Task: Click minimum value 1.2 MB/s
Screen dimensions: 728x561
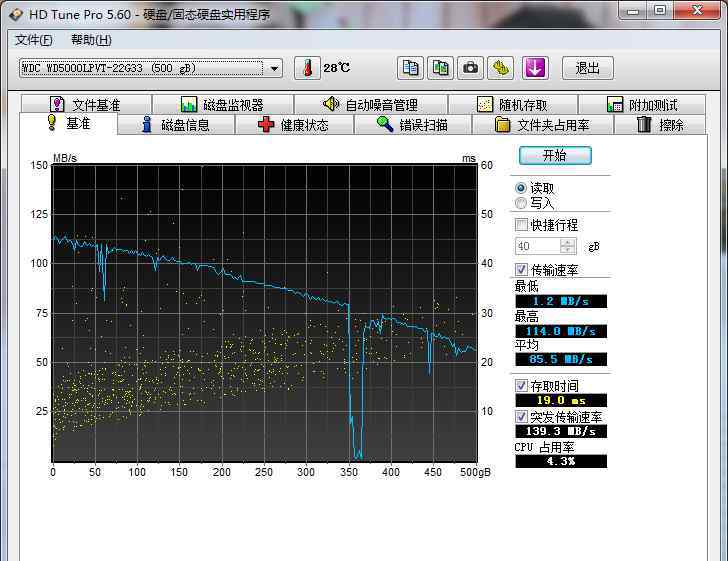Action: (561, 301)
